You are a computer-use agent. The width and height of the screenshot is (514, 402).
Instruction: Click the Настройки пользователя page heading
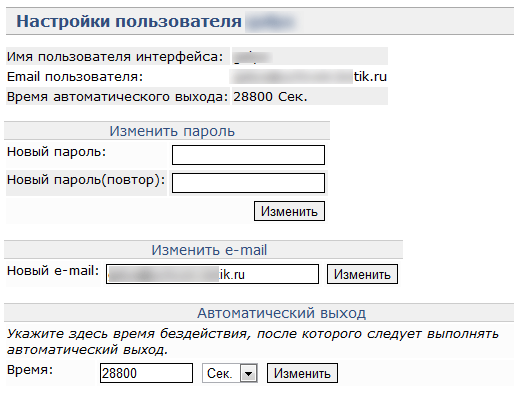(129, 21)
